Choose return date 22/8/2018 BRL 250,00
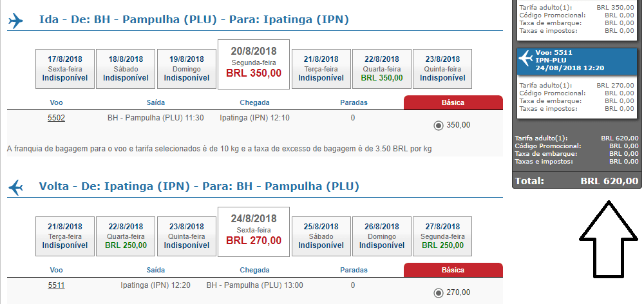644x304 pixels. (126, 236)
